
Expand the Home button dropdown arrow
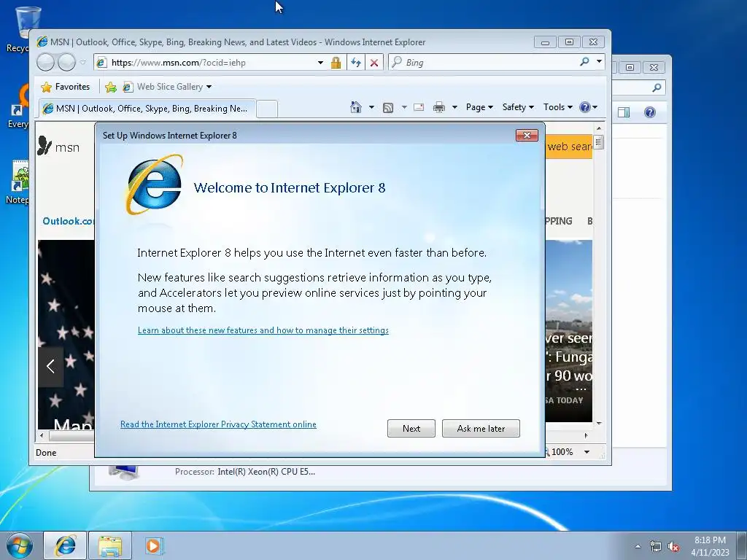[x=371, y=107]
